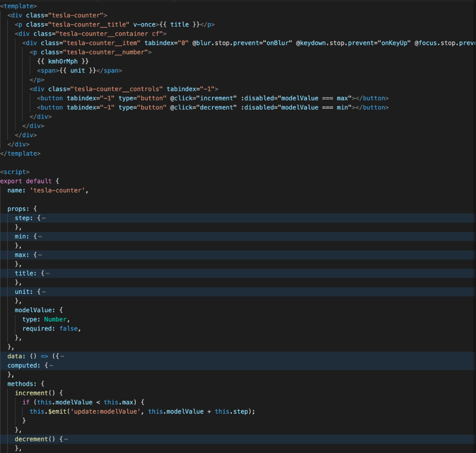Unfold the collapsed title prop block
Screen dimensions: 476x453
point(47,274)
